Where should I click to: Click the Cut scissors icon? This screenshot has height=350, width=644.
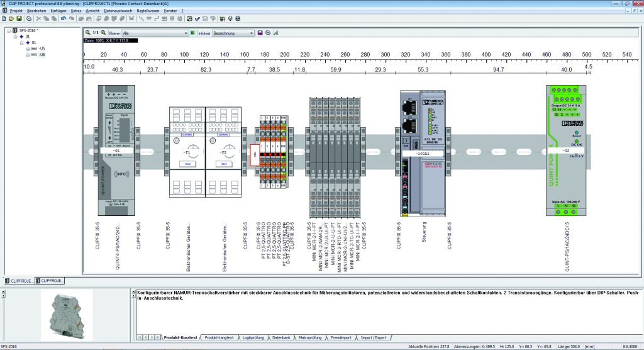(x=39, y=19)
